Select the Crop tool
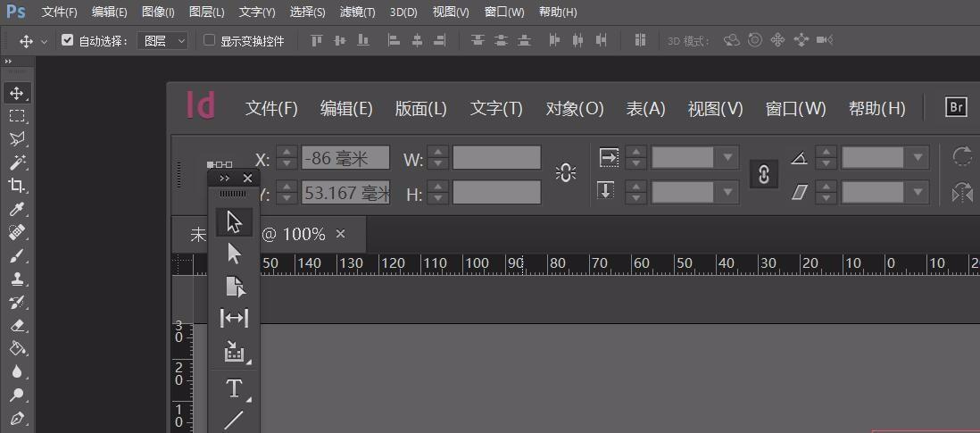Image resolution: width=980 pixels, height=433 pixels. coord(17,186)
